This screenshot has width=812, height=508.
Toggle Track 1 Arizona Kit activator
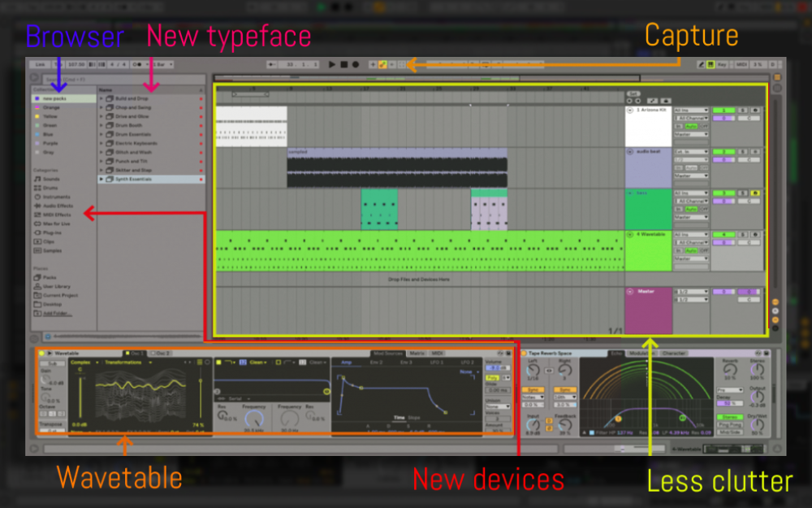[723, 111]
